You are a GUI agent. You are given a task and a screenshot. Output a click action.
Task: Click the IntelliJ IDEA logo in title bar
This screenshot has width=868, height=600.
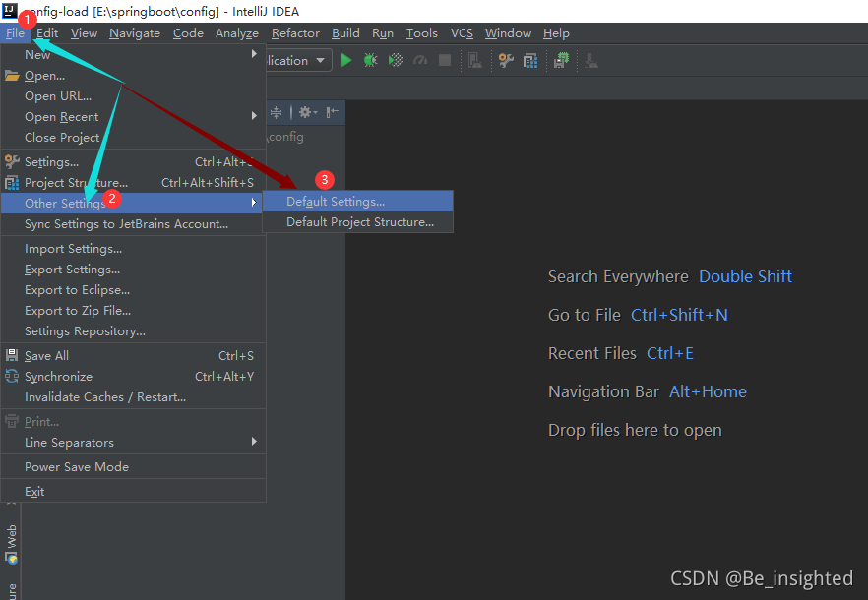(x=10, y=10)
